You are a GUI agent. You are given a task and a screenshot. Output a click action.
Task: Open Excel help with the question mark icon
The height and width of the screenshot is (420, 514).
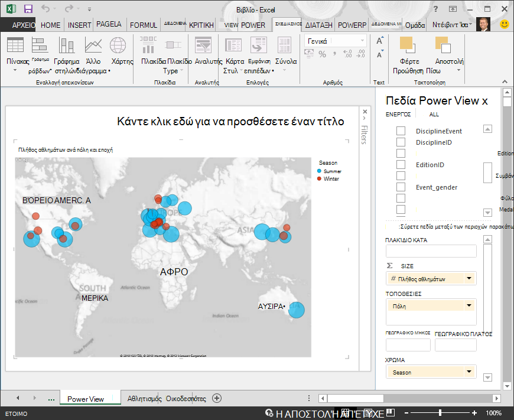435,9
